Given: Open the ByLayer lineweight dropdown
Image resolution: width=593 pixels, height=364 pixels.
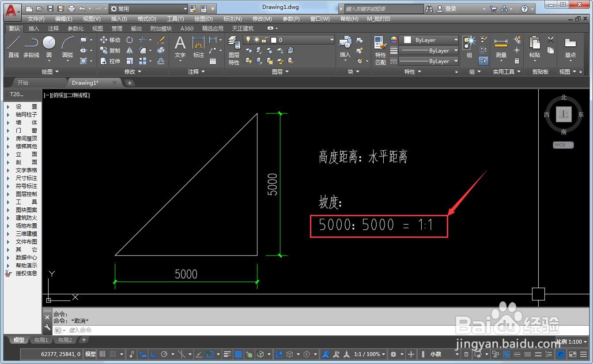Looking at the screenshot, I should 429,50.
